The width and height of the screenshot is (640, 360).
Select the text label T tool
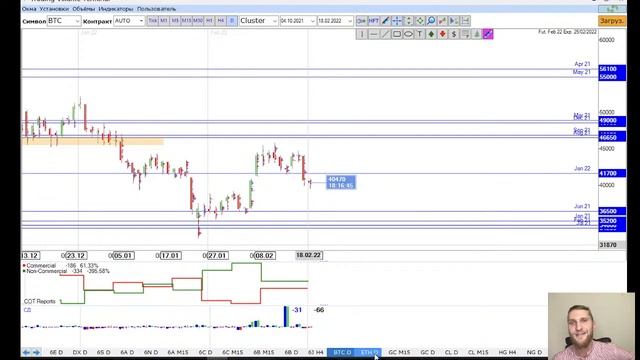(x=419, y=34)
